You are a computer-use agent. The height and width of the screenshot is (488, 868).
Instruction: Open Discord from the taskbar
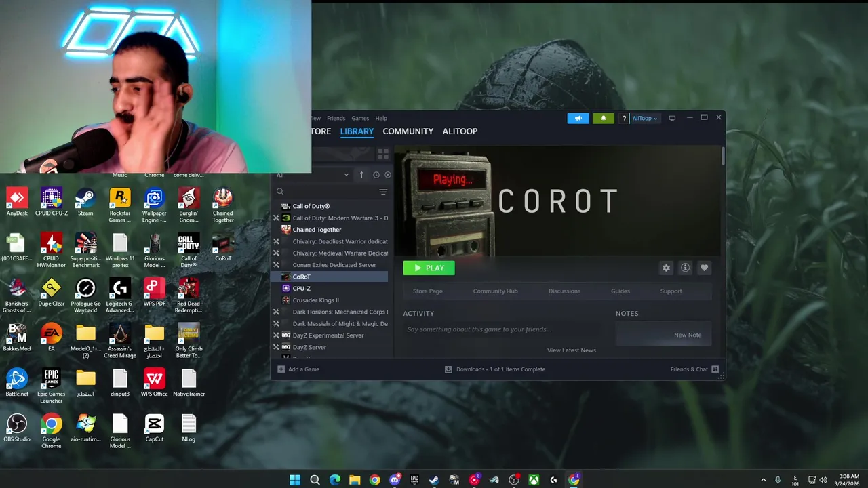coord(395,480)
